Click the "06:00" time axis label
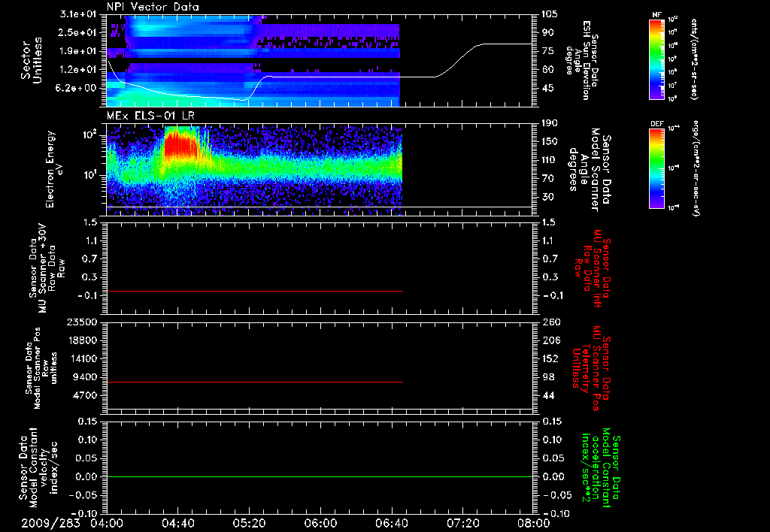The height and width of the screenshot is (532, 770). pyautogui.click(x=320, y=523)
